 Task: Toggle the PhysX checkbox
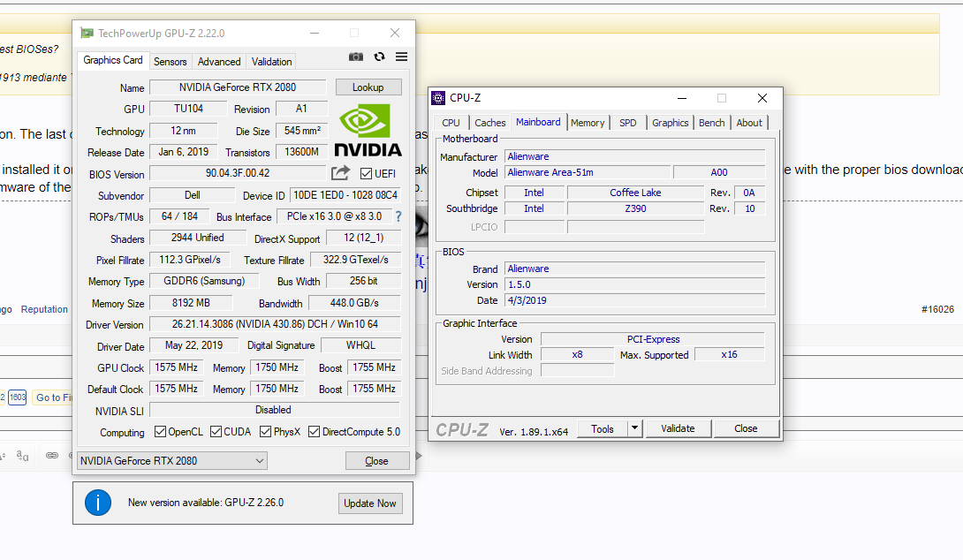tap(265, 432)
